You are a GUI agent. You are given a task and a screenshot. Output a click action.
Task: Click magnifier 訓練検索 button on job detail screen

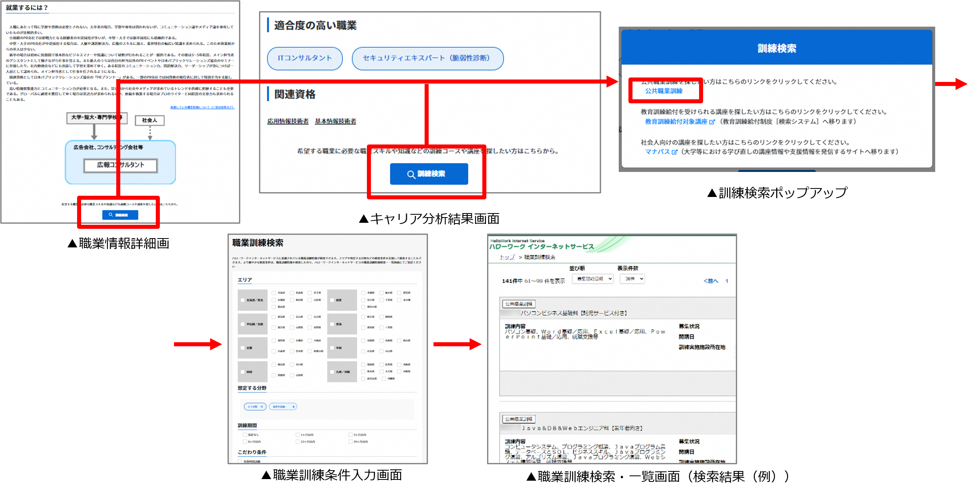click(120, 215)
